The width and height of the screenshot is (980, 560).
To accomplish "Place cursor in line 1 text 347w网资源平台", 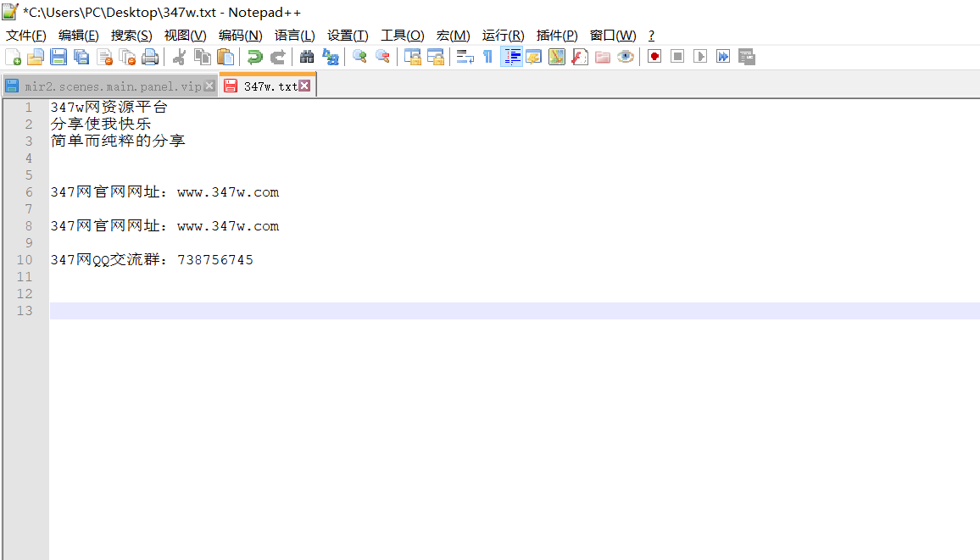I will (109, 108).
